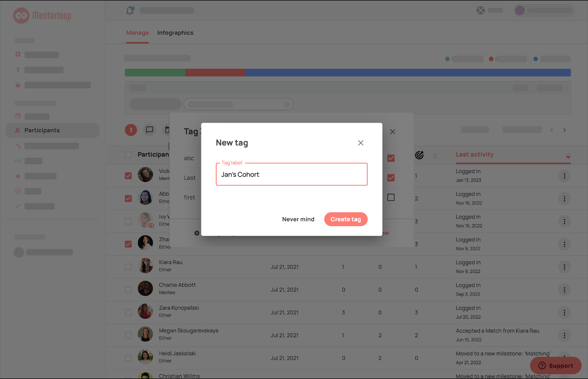Check the Heidi Jaskolski checkbox

click(128, 358)
